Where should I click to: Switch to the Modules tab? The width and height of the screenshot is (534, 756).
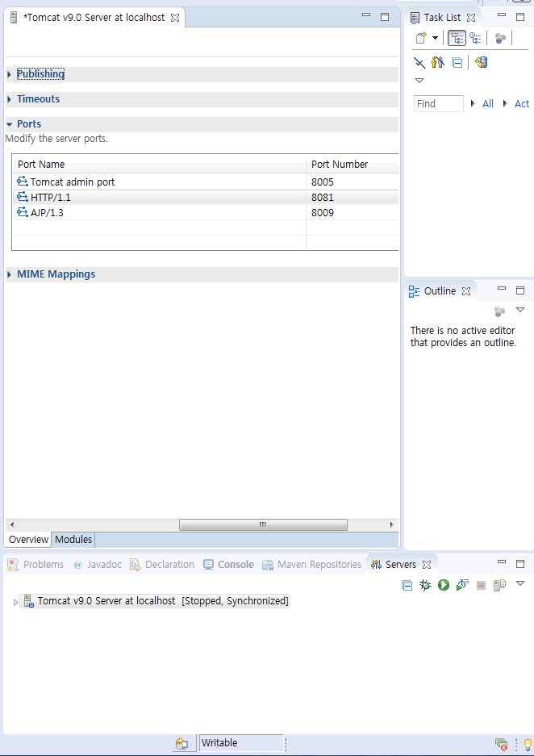tap(73, 540)
